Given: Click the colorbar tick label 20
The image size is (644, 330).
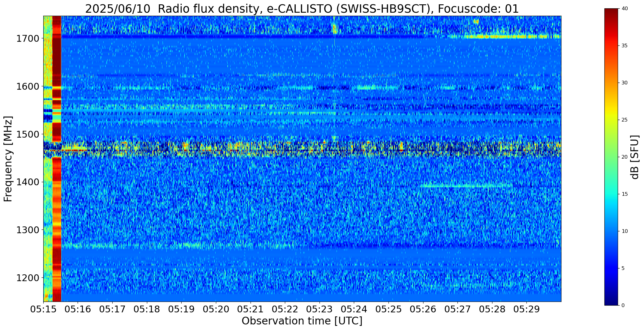Looking at the screenshot, I should (x=625, y=157).
